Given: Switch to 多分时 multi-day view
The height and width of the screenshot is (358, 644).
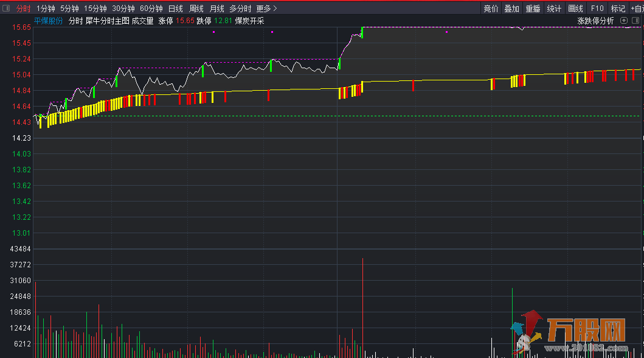Looking at the screenshot, I should point(240,9).
